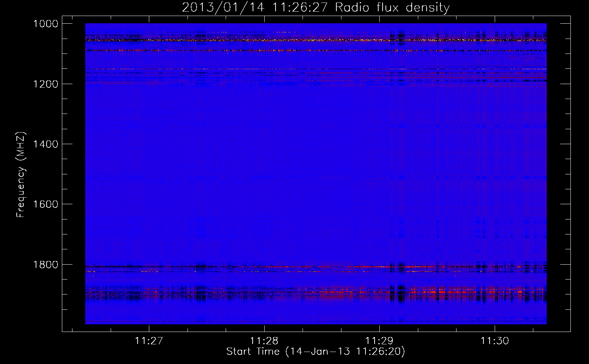Click the '11:30' time axis label
This screenshot has height=364, width=589.
495,341
